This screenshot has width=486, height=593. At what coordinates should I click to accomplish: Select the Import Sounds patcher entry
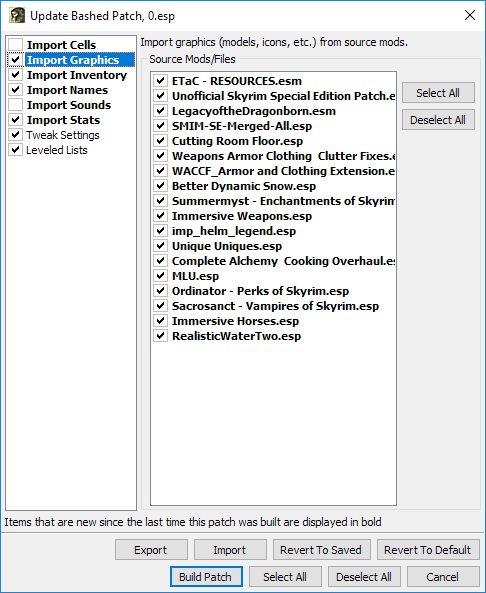click(69, 105)
